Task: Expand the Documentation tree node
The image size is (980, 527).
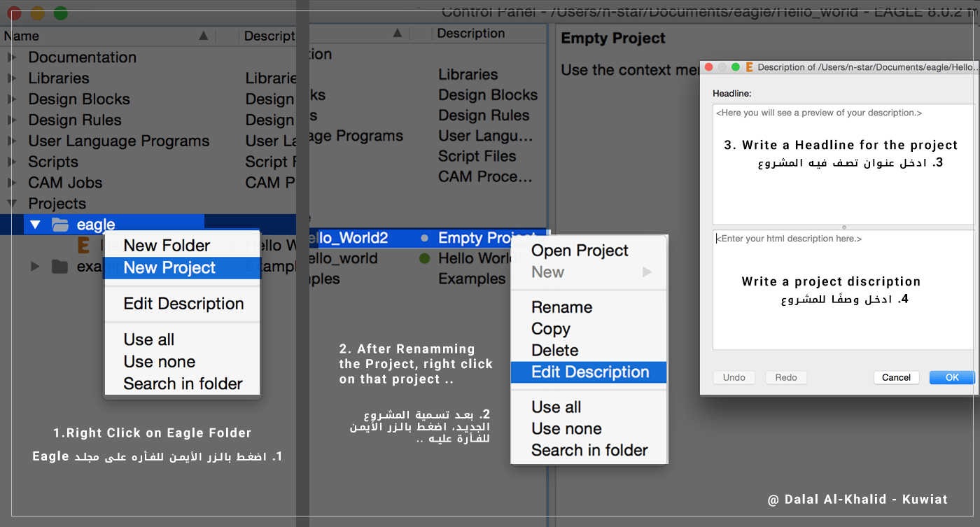Action: 12,57
